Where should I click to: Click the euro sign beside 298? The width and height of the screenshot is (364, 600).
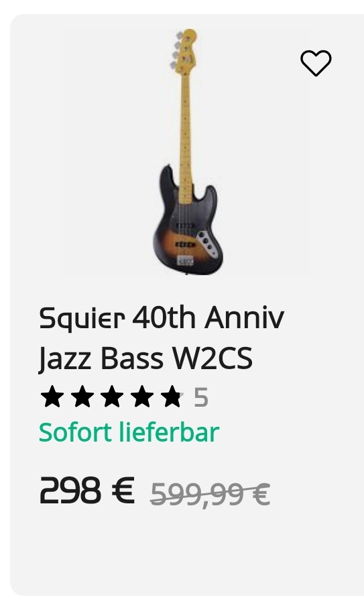(123, 490)
